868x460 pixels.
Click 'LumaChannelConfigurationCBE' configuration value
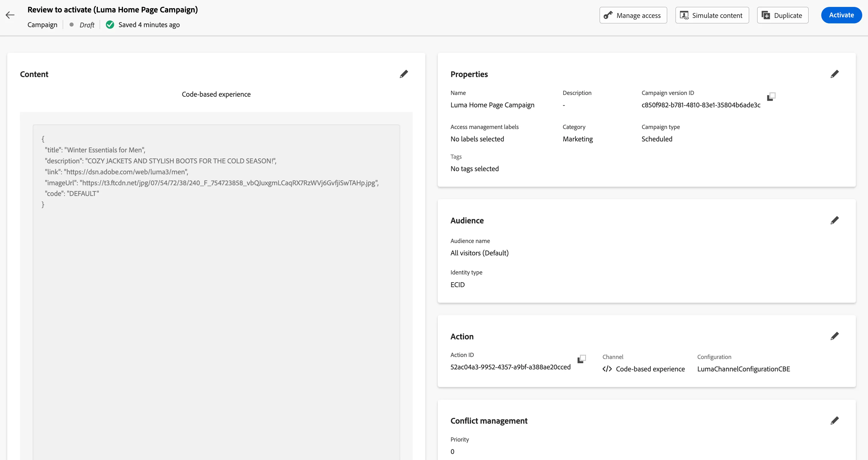(x=743, y=369)
